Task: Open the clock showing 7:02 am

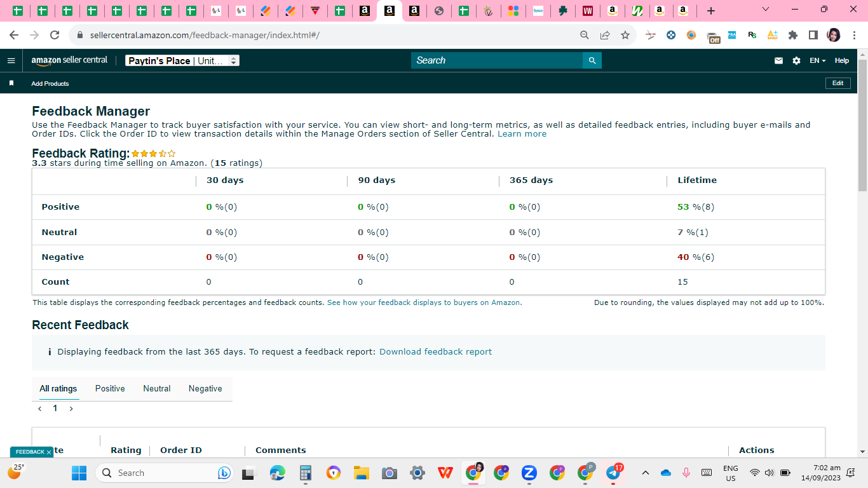Action: tap(821, 473)
